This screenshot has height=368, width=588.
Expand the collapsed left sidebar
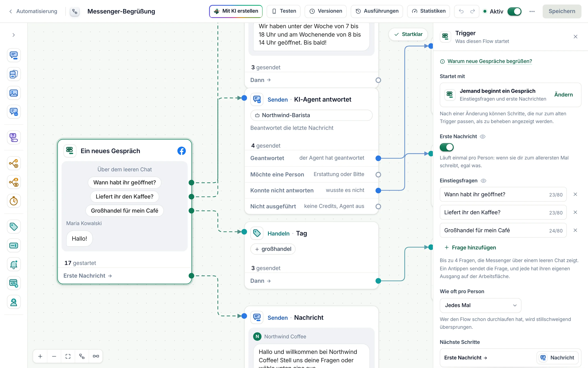coord(14,35)
